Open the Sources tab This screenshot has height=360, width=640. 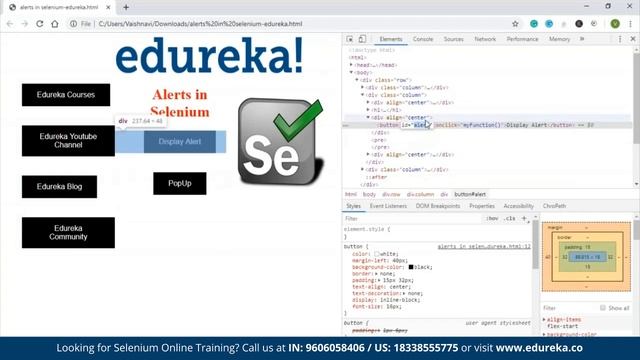453,39
